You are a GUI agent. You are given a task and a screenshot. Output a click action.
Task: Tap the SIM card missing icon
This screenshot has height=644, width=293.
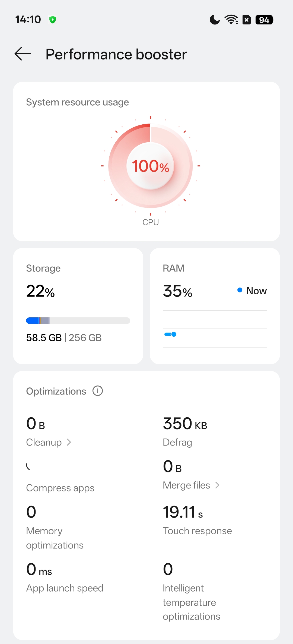(246, 20)
